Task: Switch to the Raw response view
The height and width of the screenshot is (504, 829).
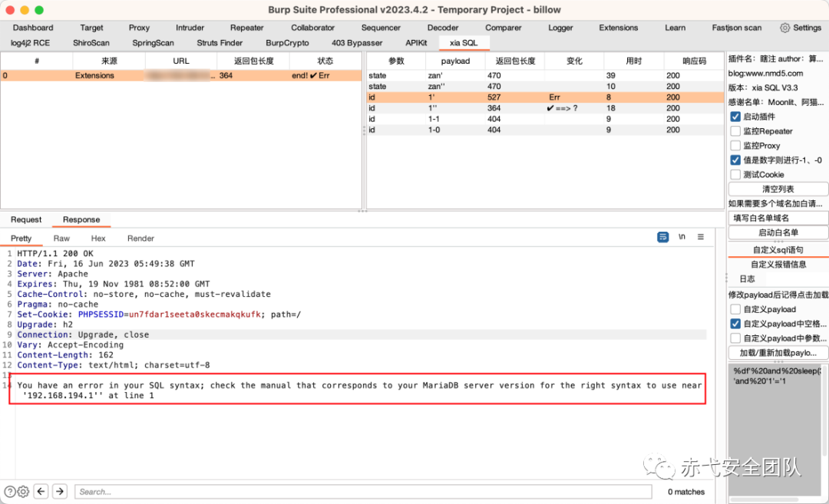Action: tap(61, 239)
